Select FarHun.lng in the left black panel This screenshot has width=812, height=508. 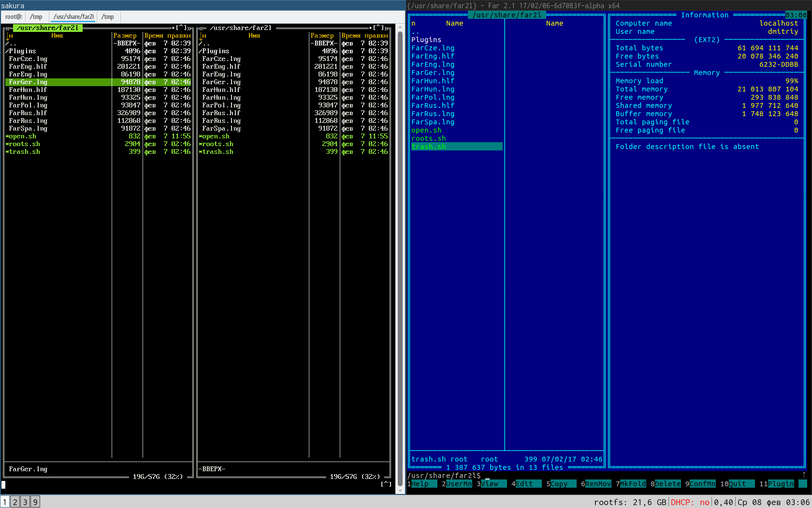[28, 98]
